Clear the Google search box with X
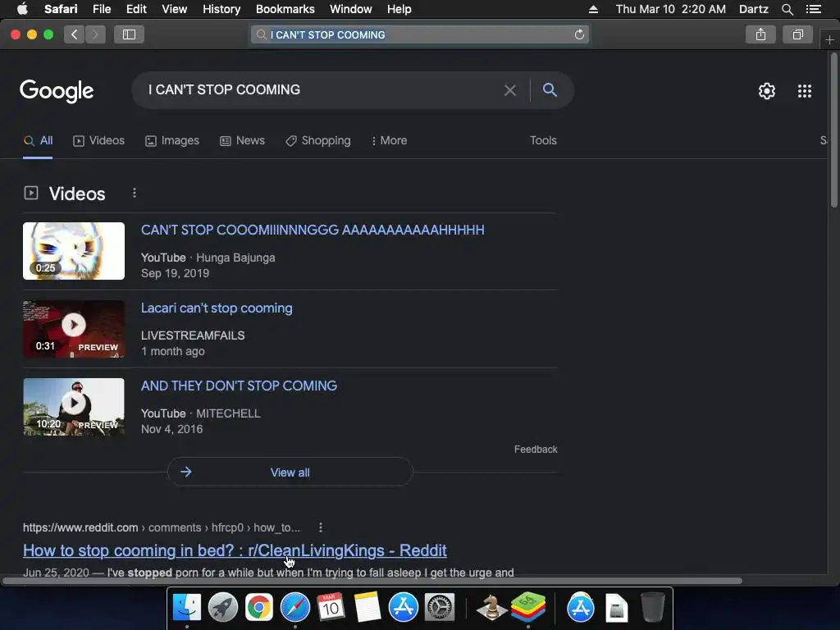The width and height of the screenshot is (840, 630). pyautogui.click(x=510, y=90)
